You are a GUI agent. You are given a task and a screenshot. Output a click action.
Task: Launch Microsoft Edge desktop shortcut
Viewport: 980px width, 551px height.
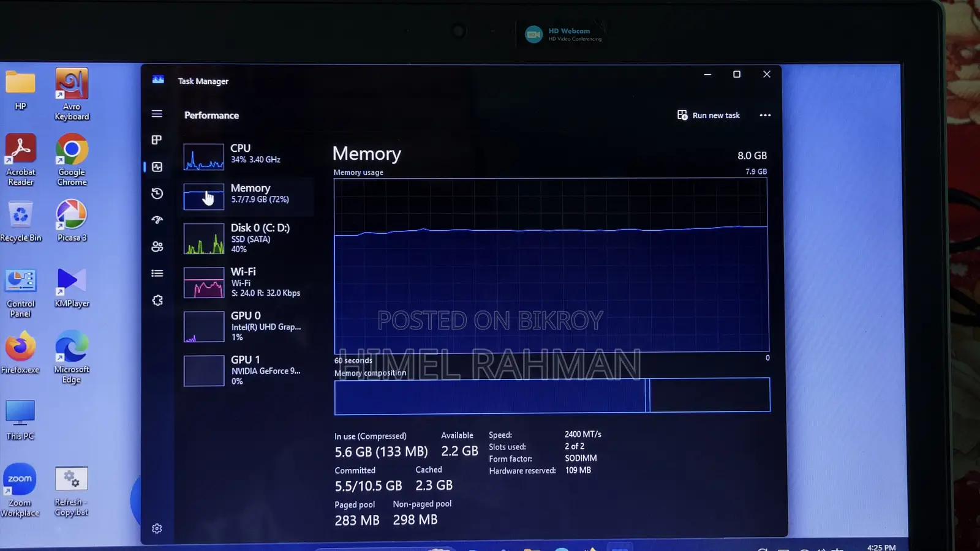(x=72, y=358)
